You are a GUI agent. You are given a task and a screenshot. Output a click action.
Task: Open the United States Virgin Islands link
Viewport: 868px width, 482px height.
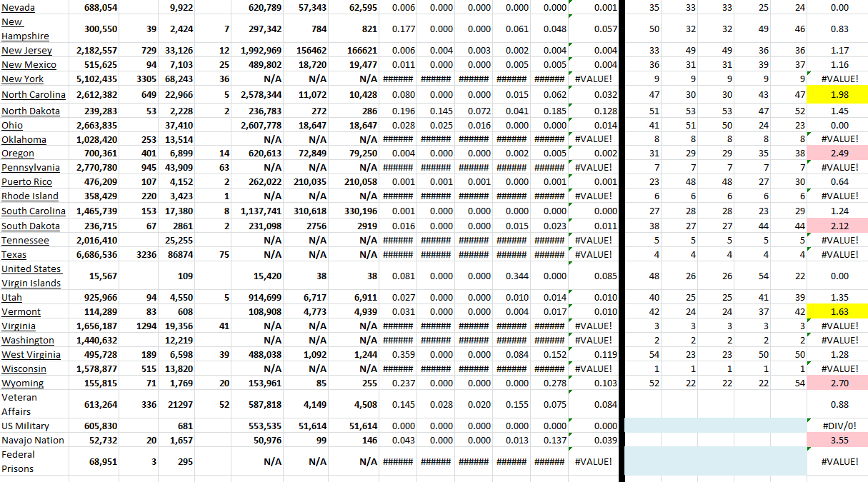(x=31, y=276)
